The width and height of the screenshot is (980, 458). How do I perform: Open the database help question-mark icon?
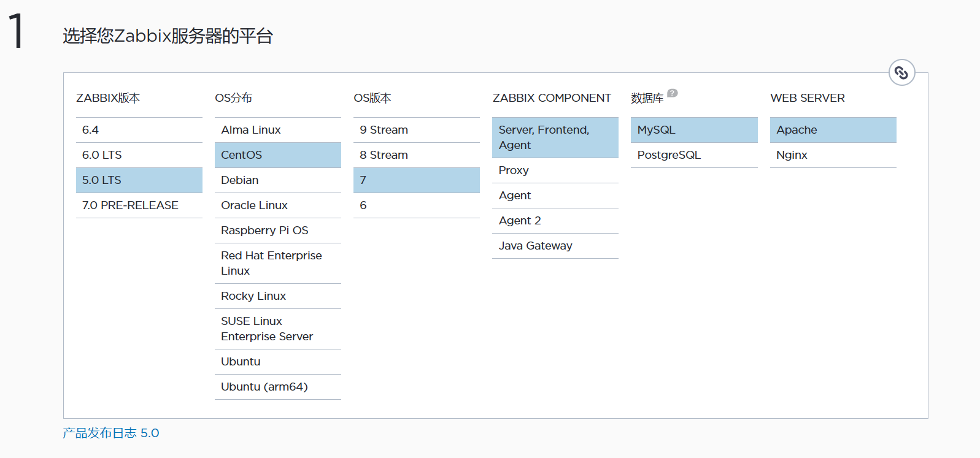(672, 93)
